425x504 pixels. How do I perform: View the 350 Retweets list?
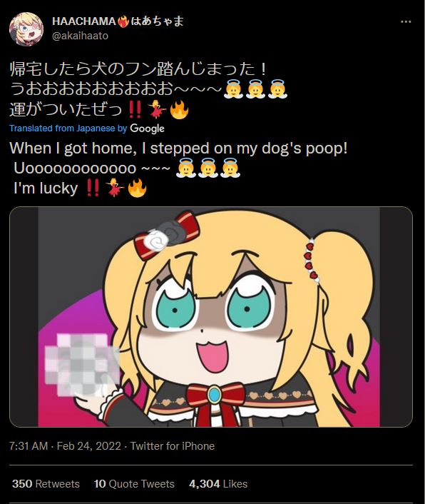point(46,484)
